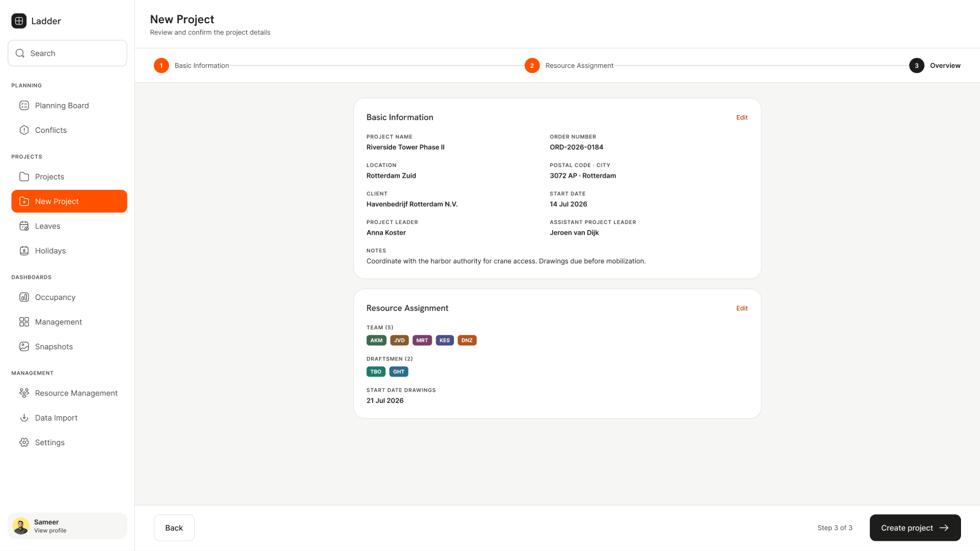Click the New Project folder-plus icon
The image size is (980, 551).
pyautogui.click(x=24, y=201)
